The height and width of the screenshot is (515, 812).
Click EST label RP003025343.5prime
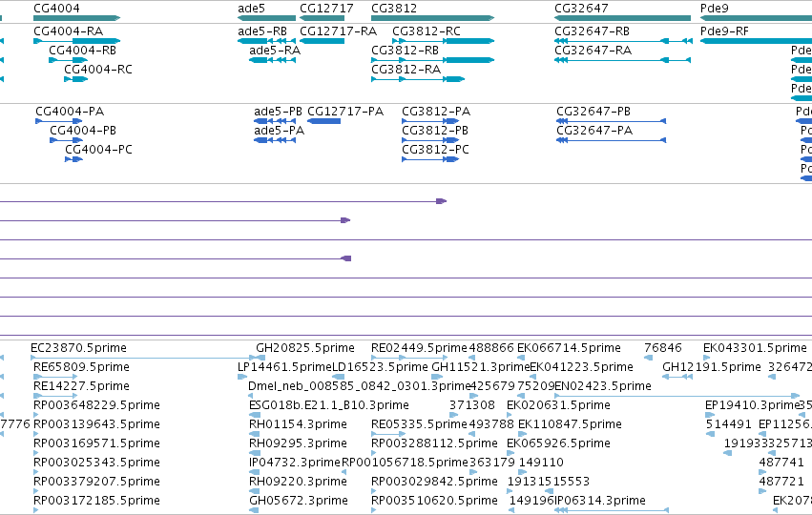pyautogui.click(x=96, y=463)
